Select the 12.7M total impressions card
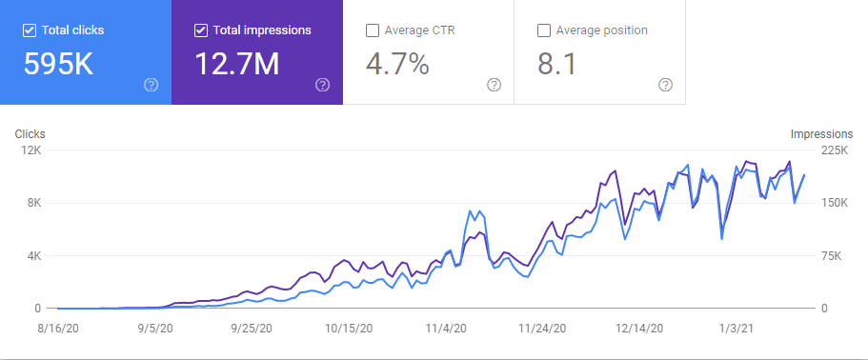 click(x=257, y=52)
